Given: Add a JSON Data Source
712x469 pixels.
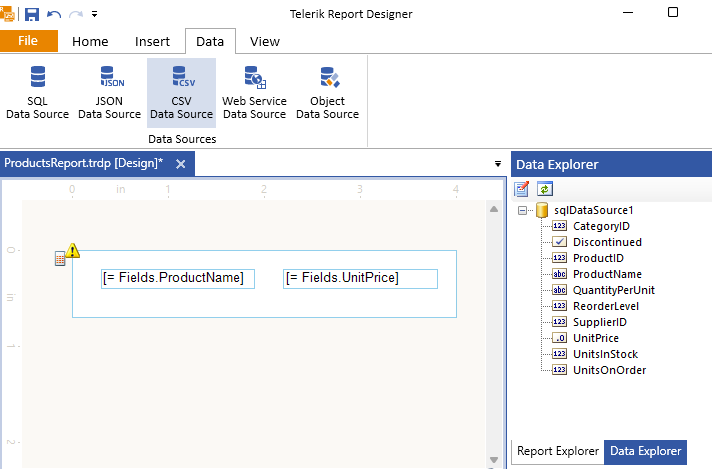Looking at the screenshot, I should point(109,92).
